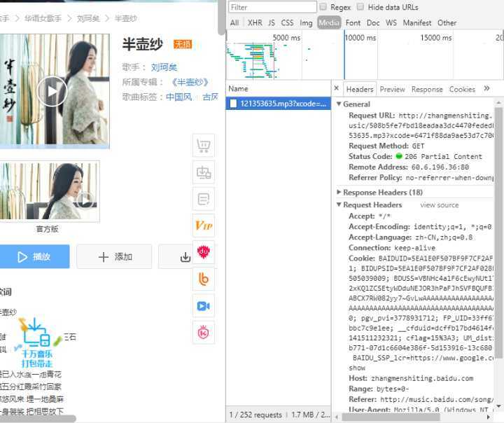Click scroll-down arrow of headers pane
504x423 pixels.
click(x=498, y=406)
